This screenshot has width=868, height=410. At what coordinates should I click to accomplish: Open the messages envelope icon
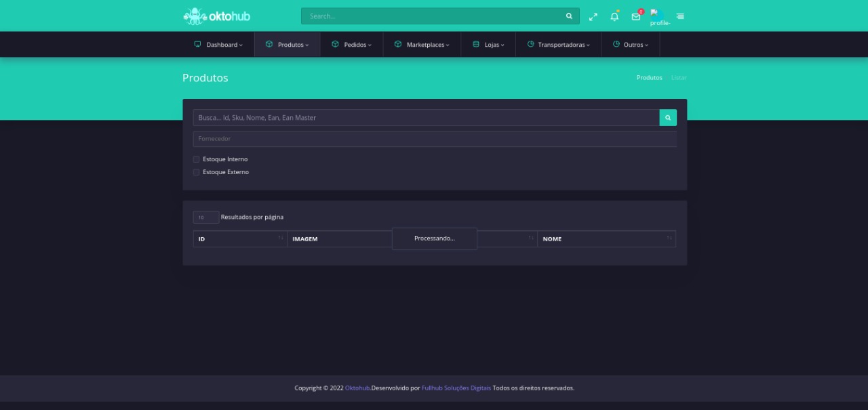[635, 16]
